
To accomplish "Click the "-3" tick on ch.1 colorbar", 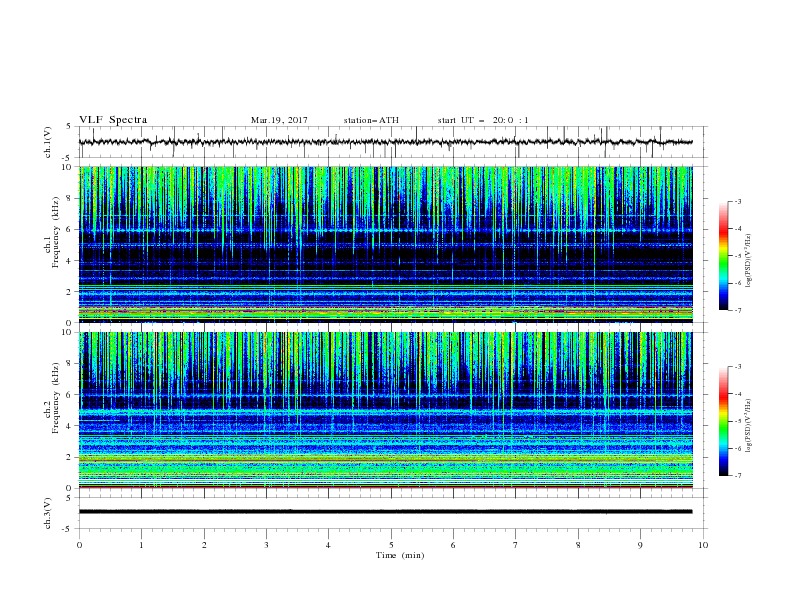I will click(738, 201).
